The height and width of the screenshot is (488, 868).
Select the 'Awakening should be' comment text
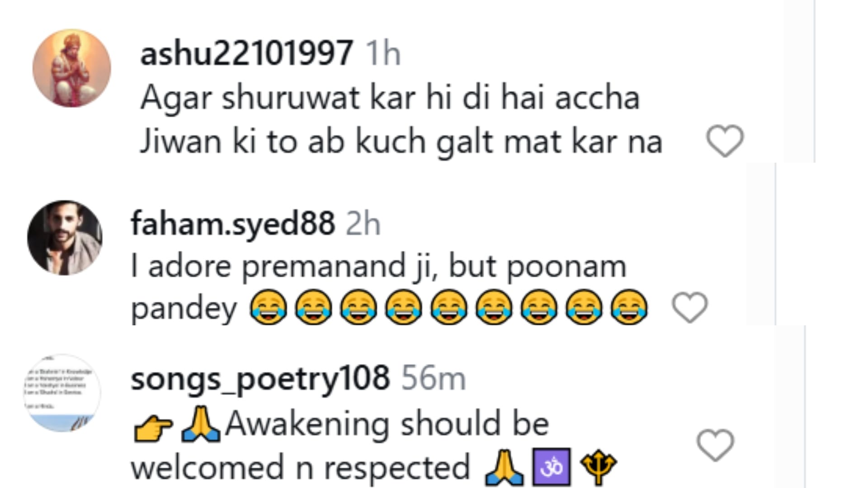pos(387,425)
